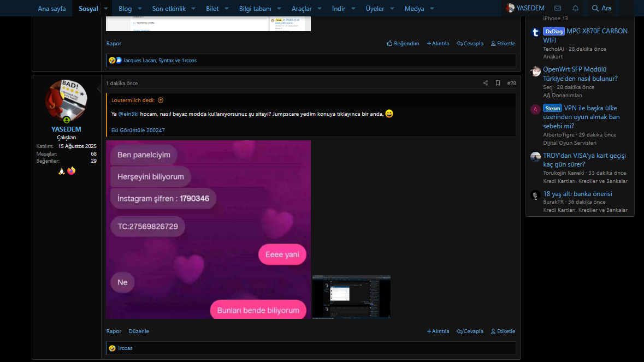Expand the Sosyal dropdown arrow

click(106, 8)
